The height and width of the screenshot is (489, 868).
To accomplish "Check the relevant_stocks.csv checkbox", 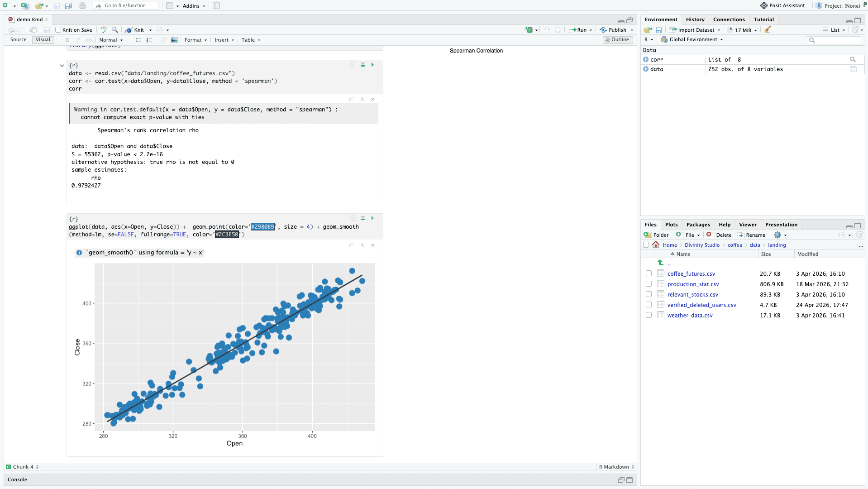I will click(x=649, y=294).
